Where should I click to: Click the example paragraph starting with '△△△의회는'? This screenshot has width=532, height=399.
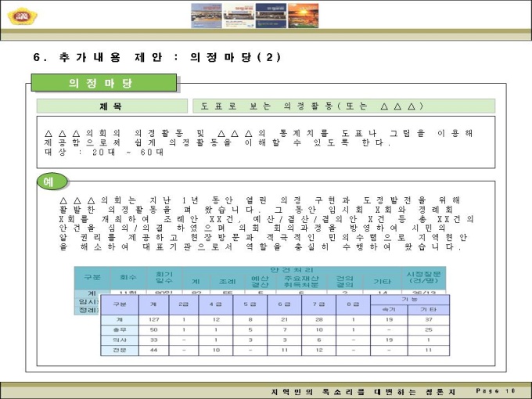pos(264,224)
